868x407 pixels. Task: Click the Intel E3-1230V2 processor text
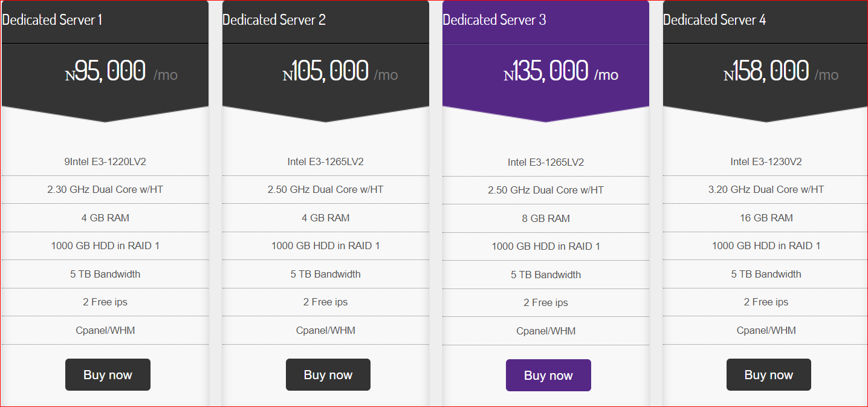coord(766,161)
